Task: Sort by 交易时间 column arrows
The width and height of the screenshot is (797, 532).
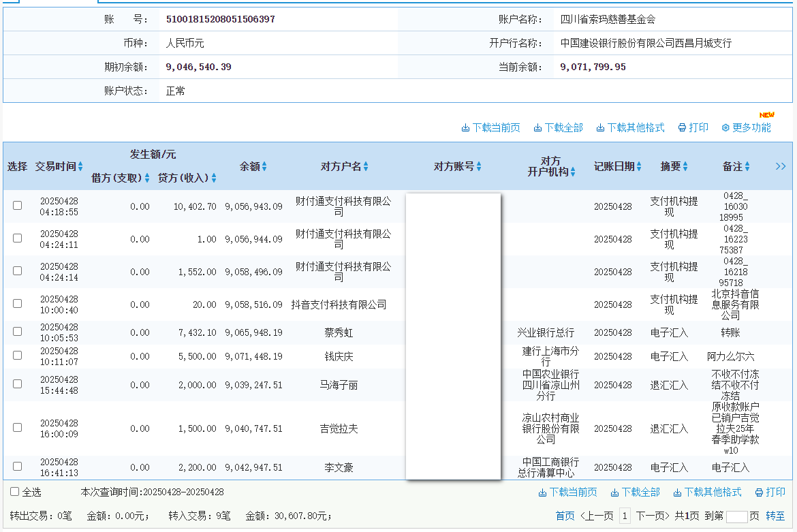Action: tap(80, 167)
